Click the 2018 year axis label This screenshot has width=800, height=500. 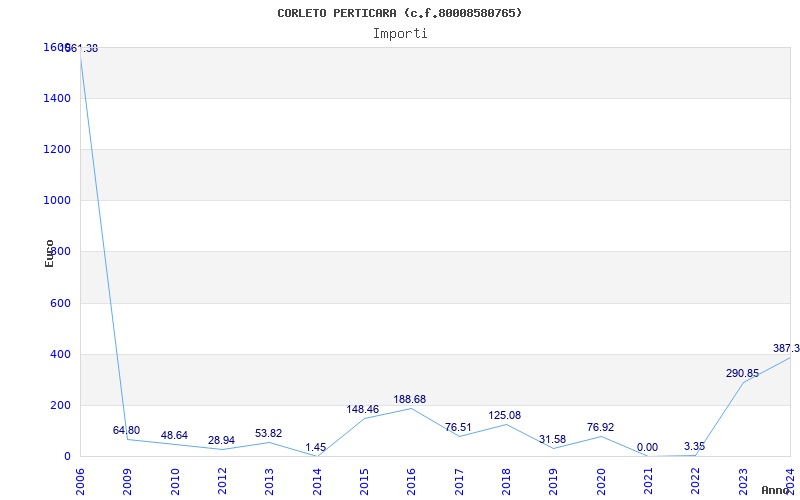[506, 482]
